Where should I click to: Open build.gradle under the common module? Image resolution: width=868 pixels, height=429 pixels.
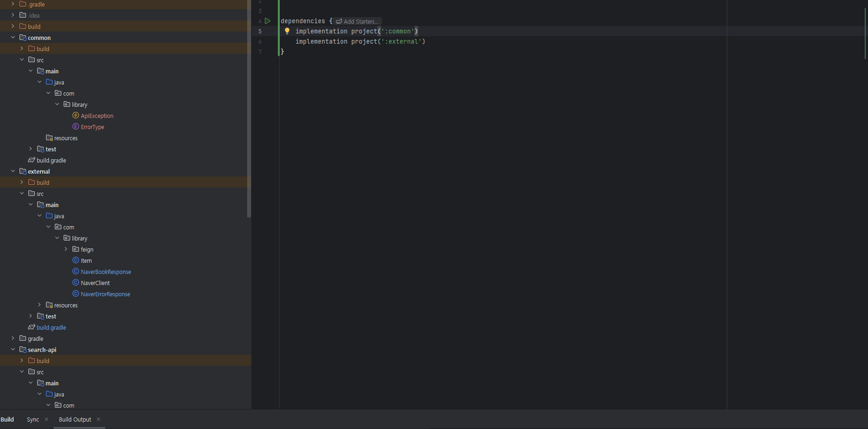[x=51, y=160]
